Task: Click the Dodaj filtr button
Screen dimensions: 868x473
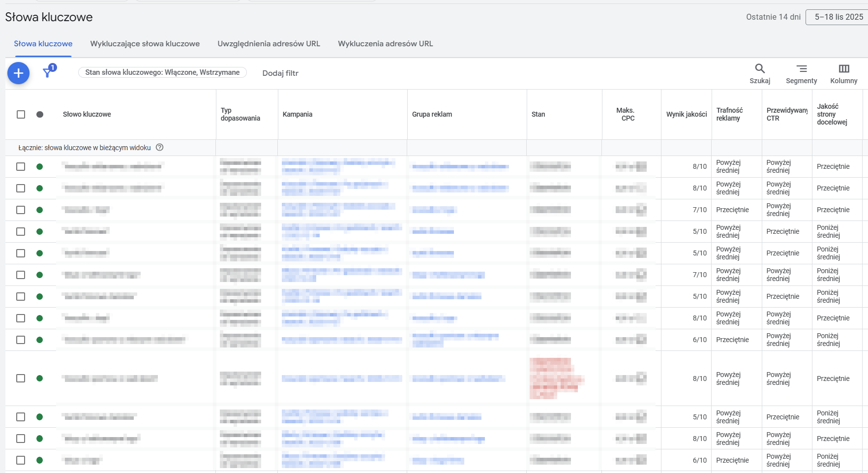Action: click(x=280, y=72)
